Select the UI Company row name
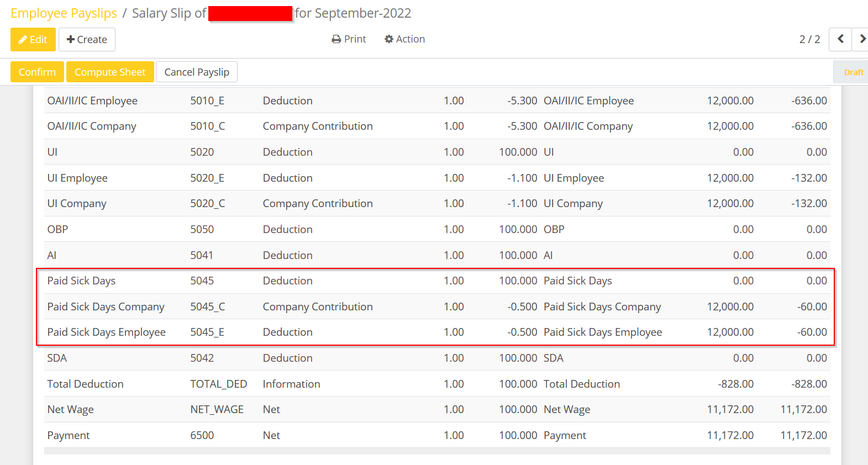 tap(77, 203)
